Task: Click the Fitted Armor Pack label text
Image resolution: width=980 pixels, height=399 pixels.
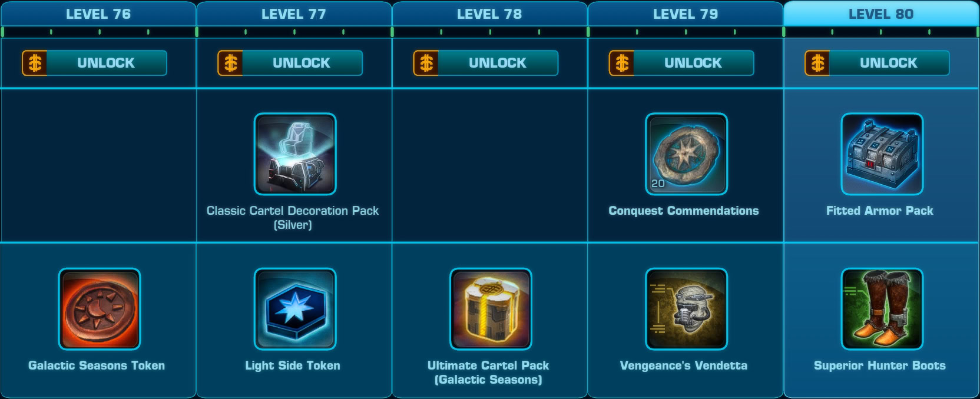Action: click(879, 211)
